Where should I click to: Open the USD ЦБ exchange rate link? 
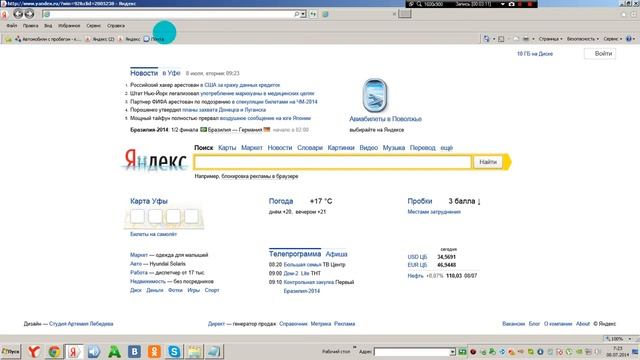(417, 257)
